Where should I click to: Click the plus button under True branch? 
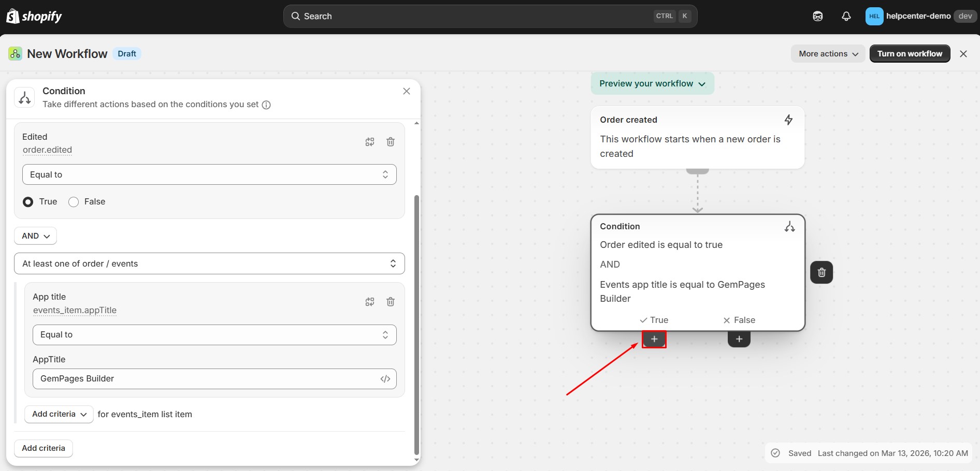pos(654,339)
